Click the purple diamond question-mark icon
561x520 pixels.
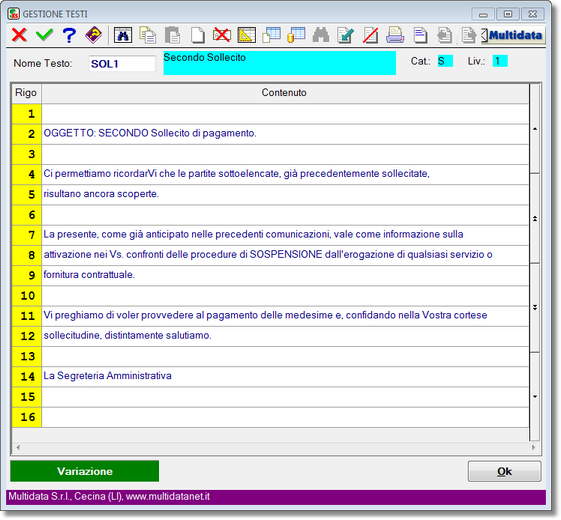93,35
